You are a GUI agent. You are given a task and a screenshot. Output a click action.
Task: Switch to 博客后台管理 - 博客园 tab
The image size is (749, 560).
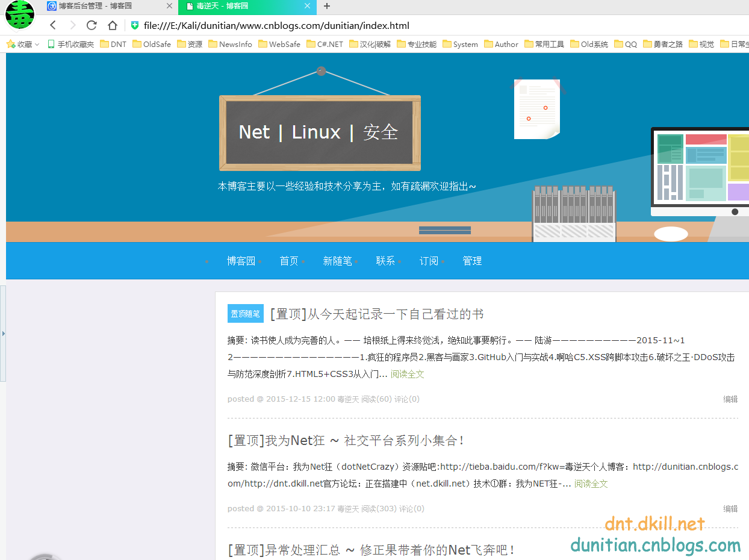(110, 7)
